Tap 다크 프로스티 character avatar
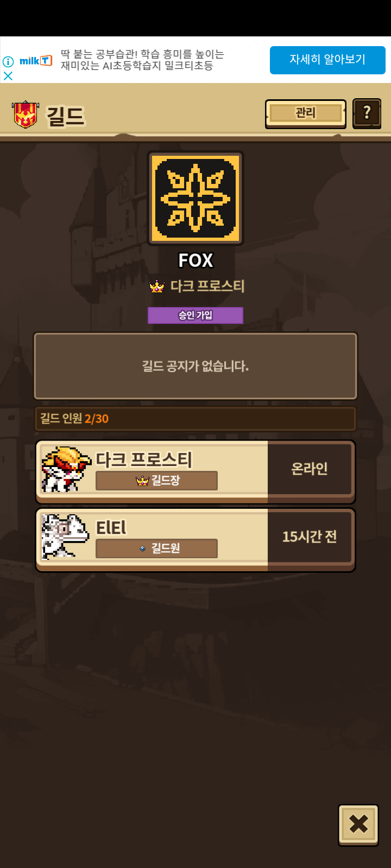The width and height of the screenshot is (391, 868). pyautogui.click(x=66, y=470)
